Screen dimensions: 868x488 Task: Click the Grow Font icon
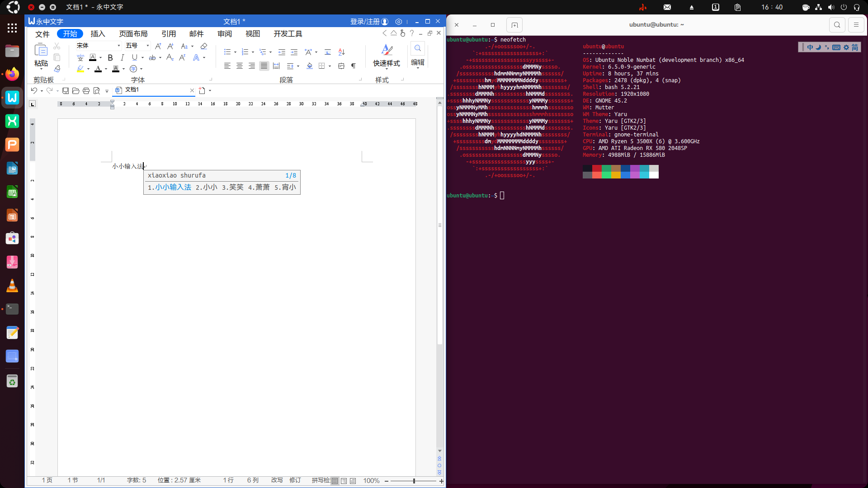(158, 46)
